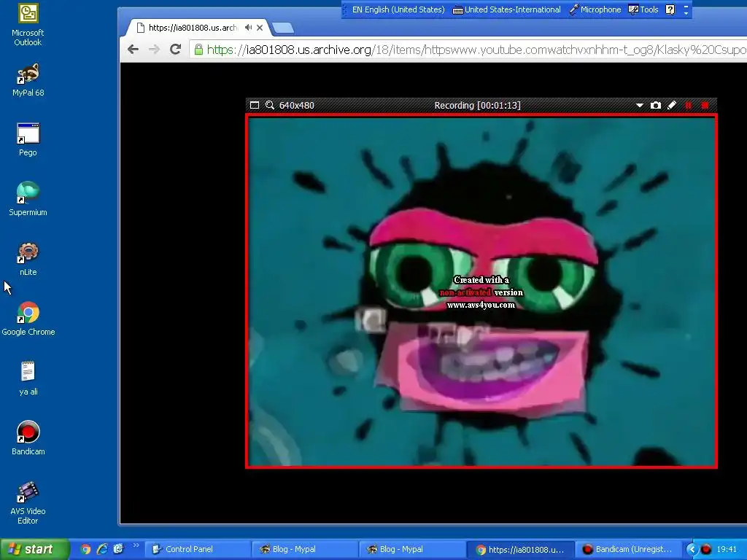
Task: Click the secure padlock in address bar
Action: point(198,50)
